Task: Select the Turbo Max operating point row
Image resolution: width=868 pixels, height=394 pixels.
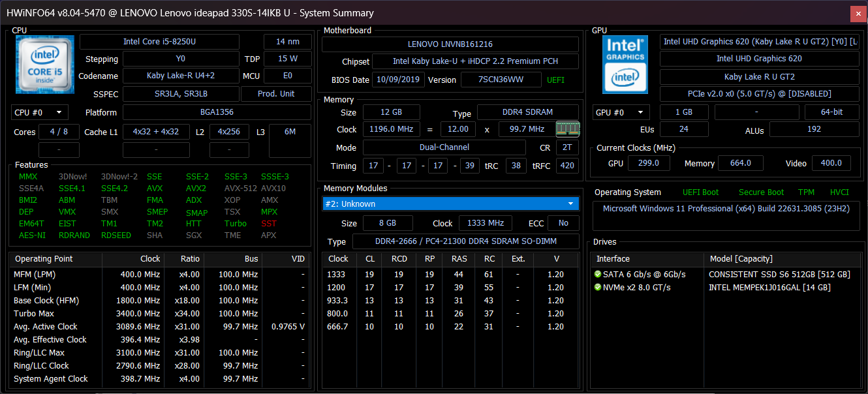Action: pyautogui.click(x=160, y=314)
